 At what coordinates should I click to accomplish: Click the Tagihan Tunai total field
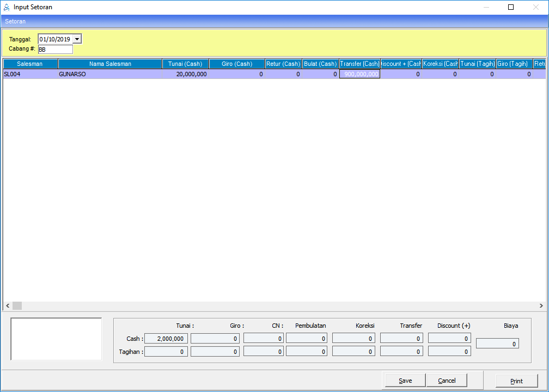pyautogui.click(x=166, y=352)
